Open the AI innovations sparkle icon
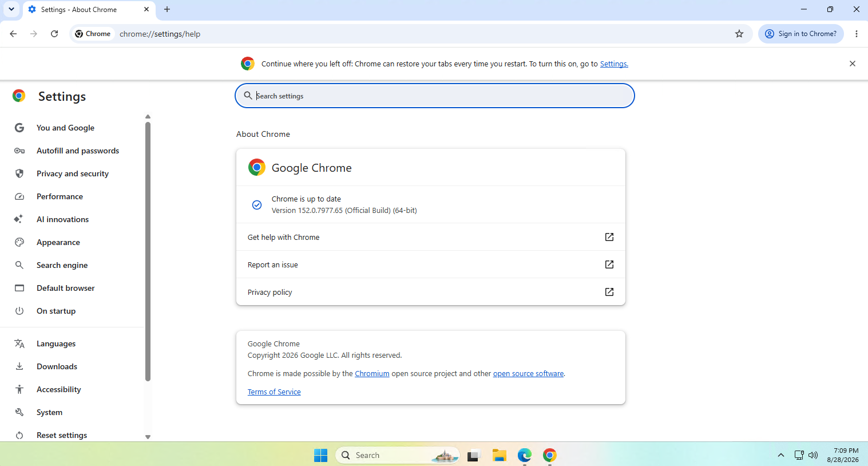 click(x=19, y=219)
